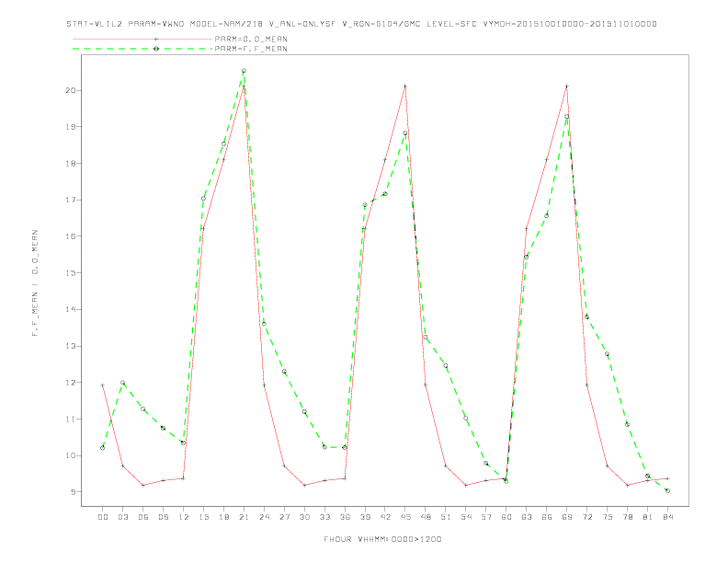Click x-axis tick label 39

pos(365,517)
